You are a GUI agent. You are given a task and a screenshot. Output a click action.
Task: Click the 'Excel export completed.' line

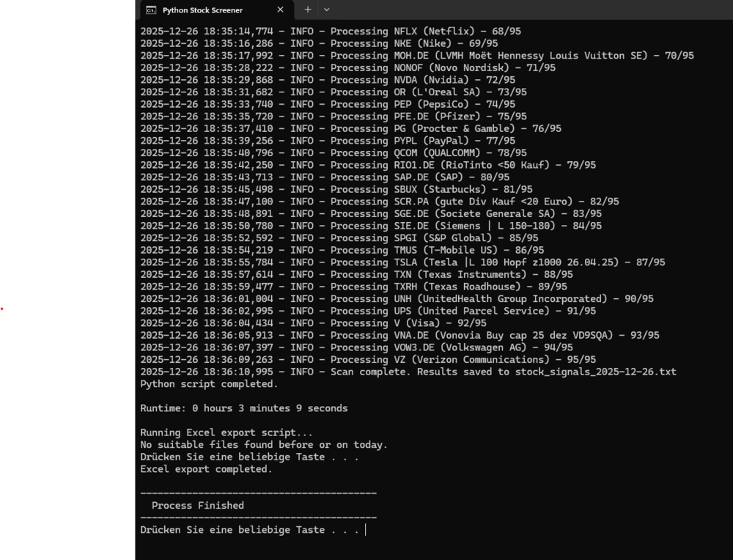206,469
